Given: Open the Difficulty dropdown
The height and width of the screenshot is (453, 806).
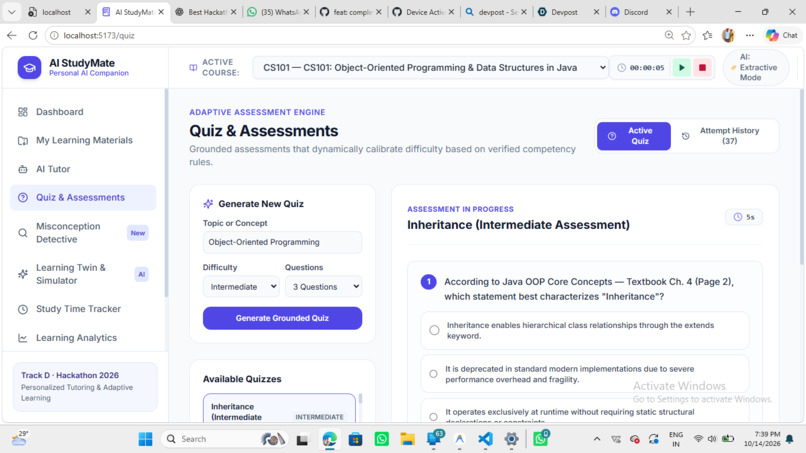Looking at the screenshot, I should (241, 286).
